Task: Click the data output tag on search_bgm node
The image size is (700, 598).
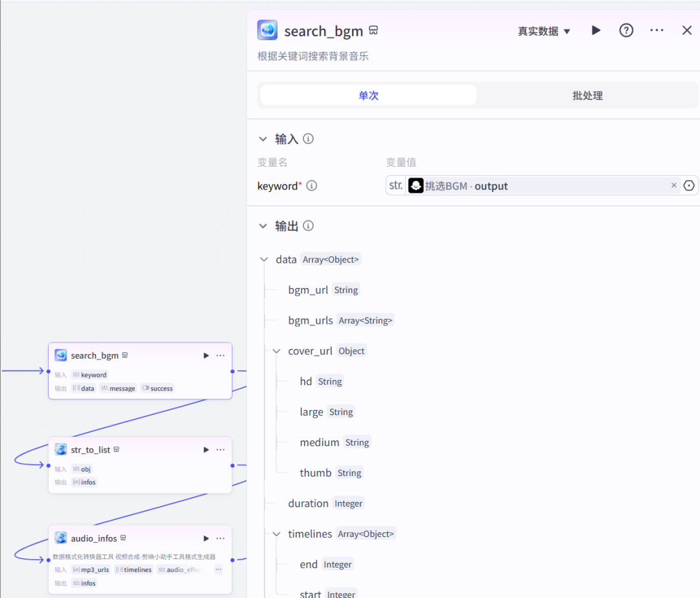Action: 84,388
